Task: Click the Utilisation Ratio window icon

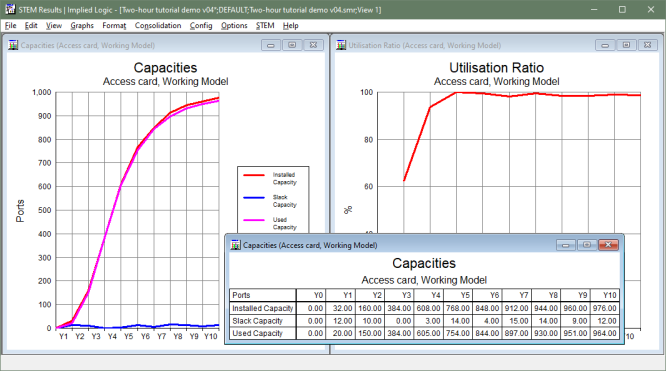Action: point(341,45)
